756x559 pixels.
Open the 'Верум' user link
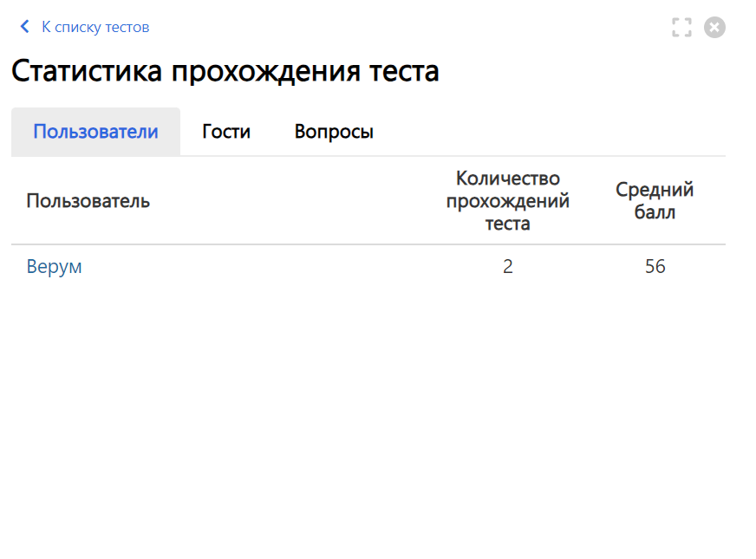tap(54, 267)
